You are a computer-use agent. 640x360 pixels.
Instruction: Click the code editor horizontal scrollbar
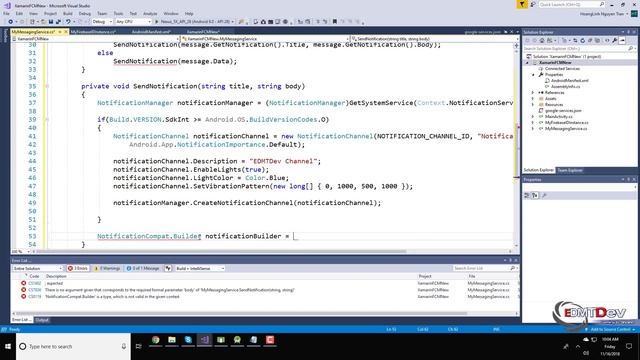pyautogui.click(x=222, y=251)
